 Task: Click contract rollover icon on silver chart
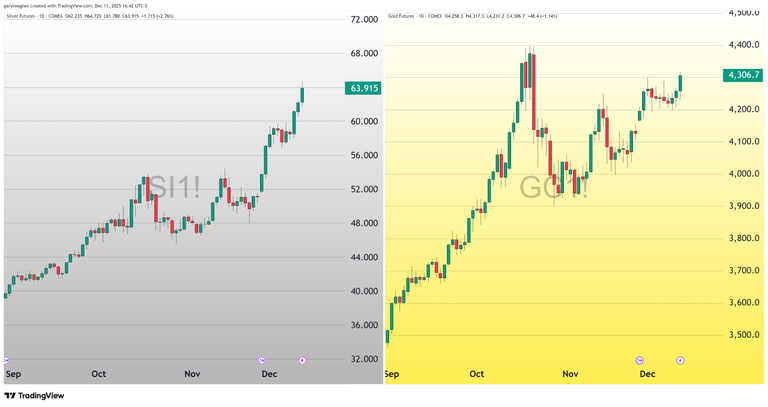click(x=261, y=359)
